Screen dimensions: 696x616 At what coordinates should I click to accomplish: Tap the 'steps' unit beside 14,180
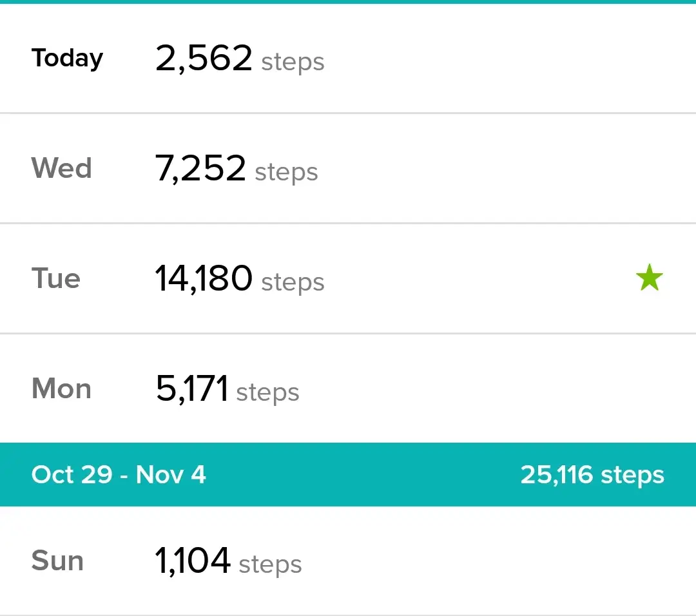[293, 282]
